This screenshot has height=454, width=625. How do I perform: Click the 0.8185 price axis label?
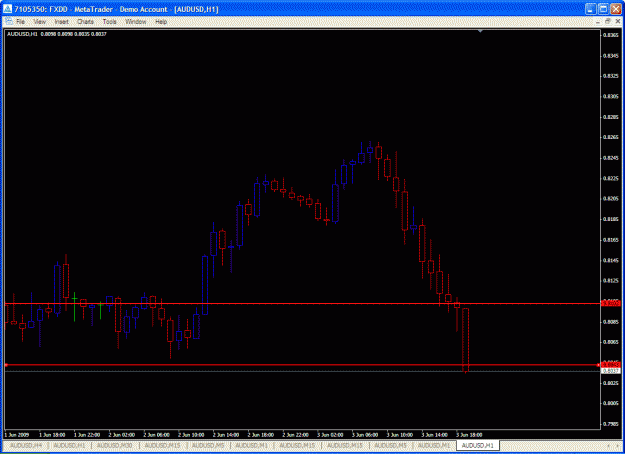tap(610, 219)
